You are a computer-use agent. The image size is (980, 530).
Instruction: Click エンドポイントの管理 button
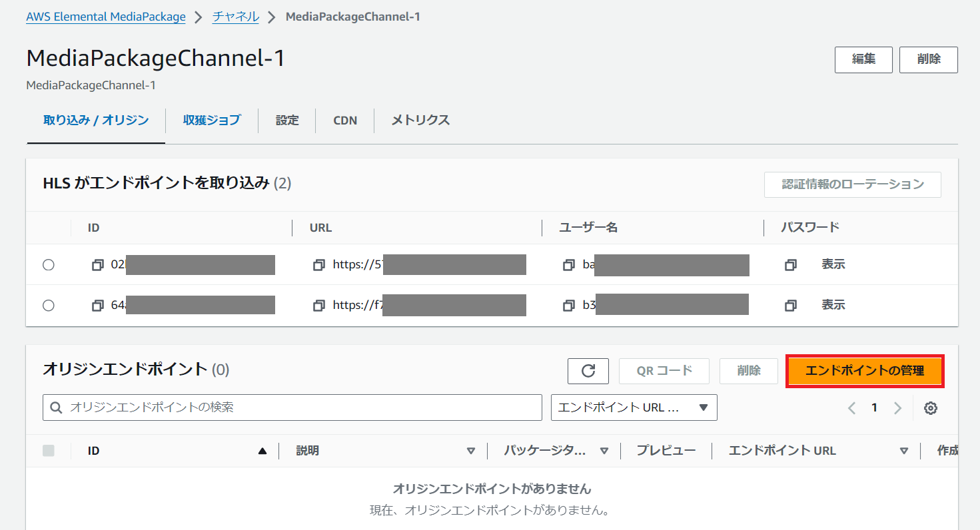click(865, 371)
